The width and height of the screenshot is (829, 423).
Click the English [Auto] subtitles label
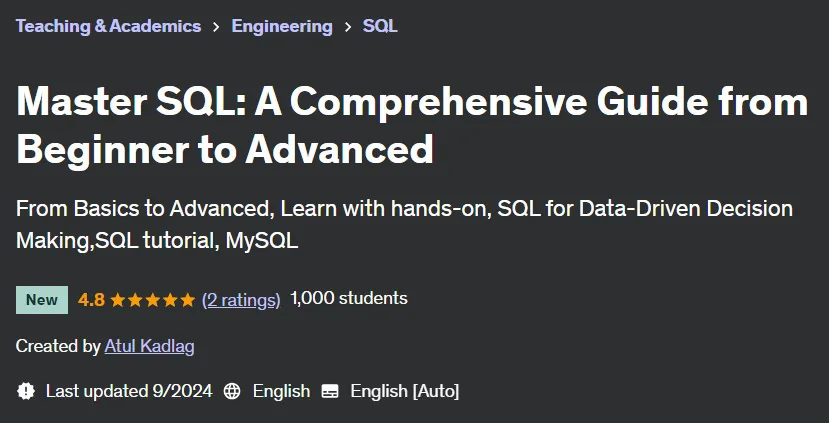click(405, 391)
